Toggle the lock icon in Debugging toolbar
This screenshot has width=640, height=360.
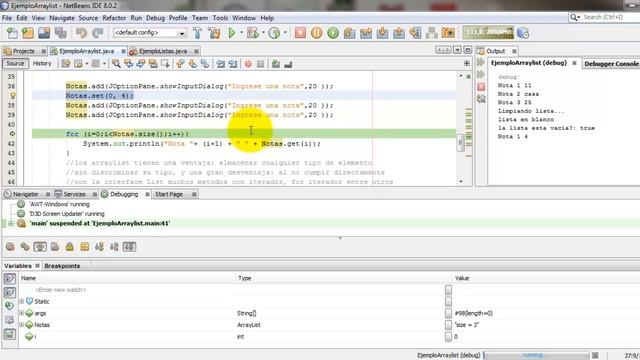pos(70,247)
